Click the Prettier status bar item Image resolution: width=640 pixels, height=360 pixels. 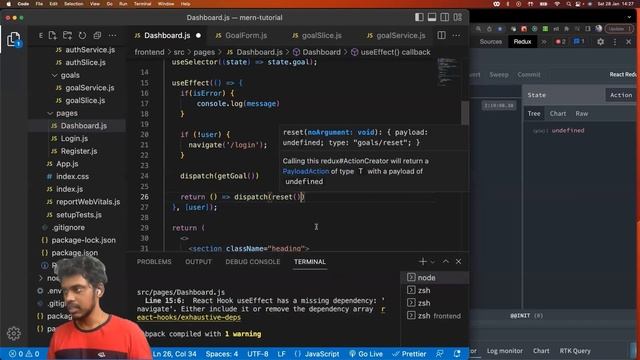click(409, 354)
